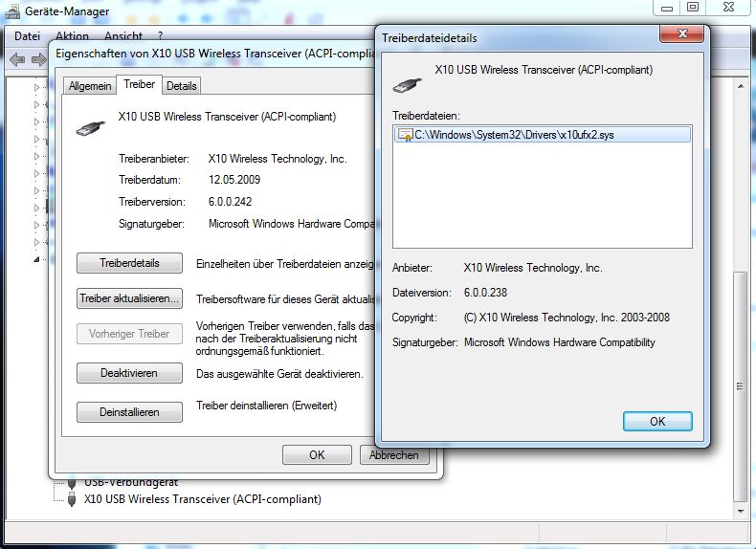756x549 pixels.
Task: Switch to the Details tab
Action: click(181, 86)
